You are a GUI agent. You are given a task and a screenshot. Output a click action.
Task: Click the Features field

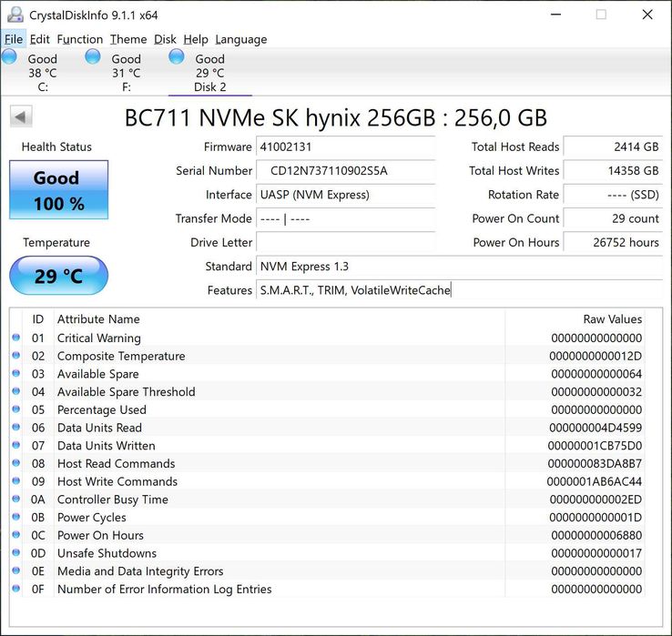[460, 290]
